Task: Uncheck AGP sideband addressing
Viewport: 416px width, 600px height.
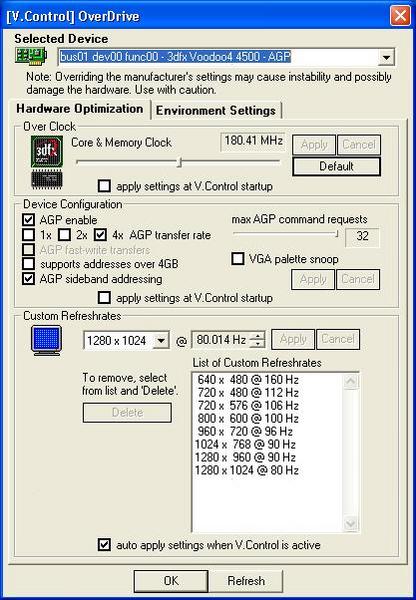Action: 28,279
